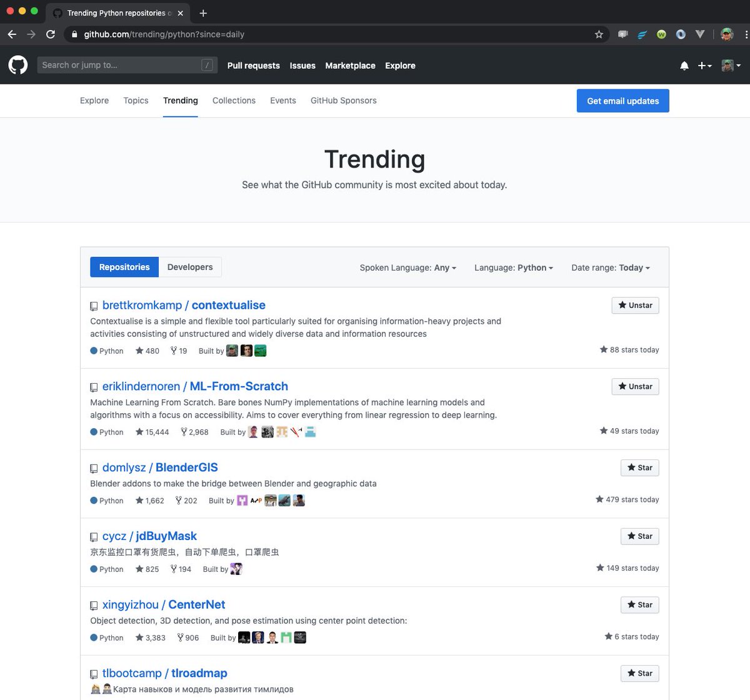The width and height of the screenshot is (750, 700).
Task: Click the V-shaped extension icon
Action: pos(700,34)
